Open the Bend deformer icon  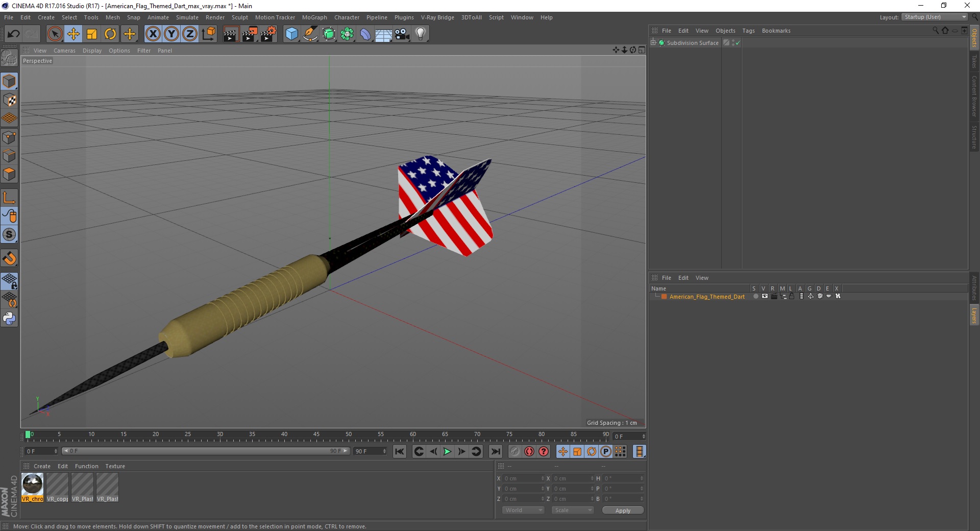pyautogui.click(x=365, y=34)
